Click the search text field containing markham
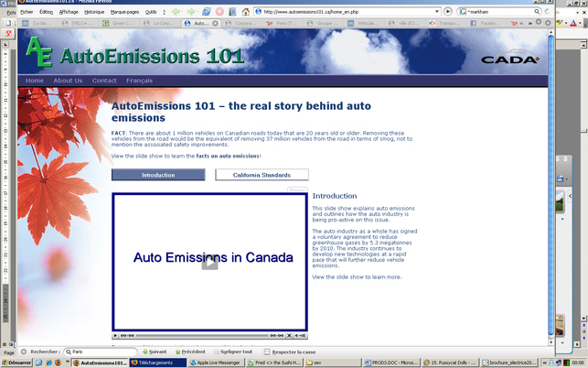 (x=500, y=12)
